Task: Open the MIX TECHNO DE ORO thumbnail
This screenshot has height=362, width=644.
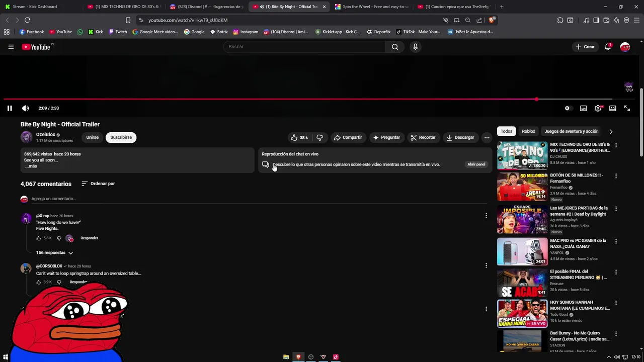Action: 522,155
